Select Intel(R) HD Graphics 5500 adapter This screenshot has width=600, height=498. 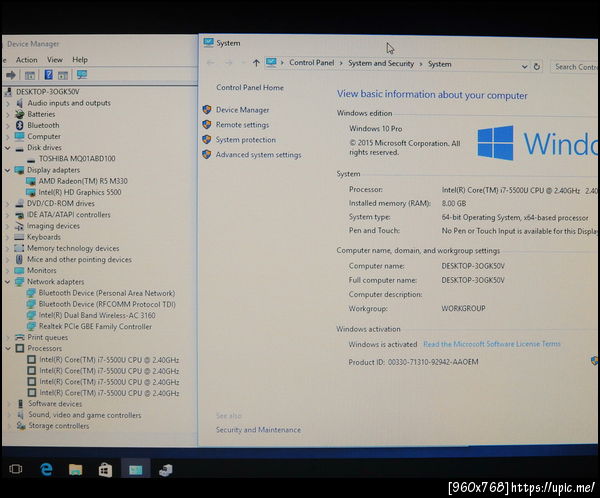pos(80,192)
